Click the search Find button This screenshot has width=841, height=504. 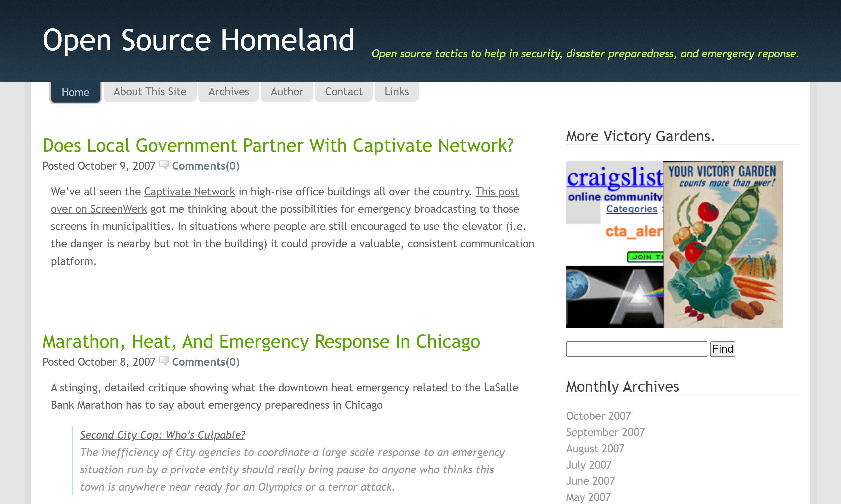(x=722, y=348)
